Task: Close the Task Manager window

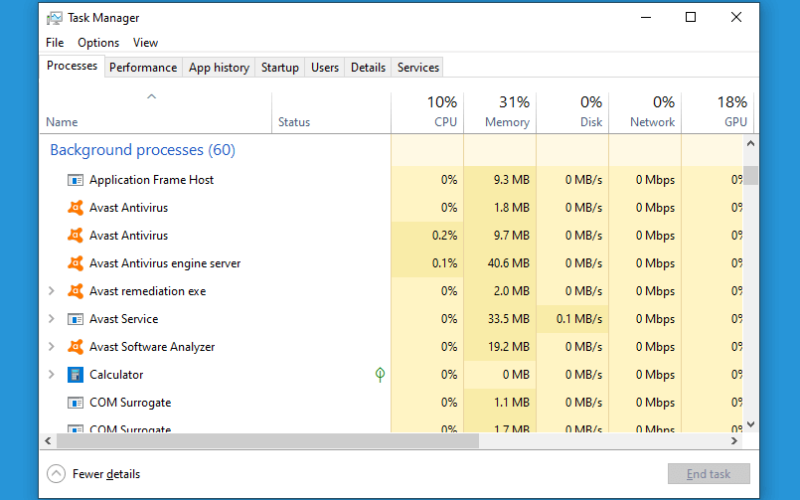Action: click(736, 17)
